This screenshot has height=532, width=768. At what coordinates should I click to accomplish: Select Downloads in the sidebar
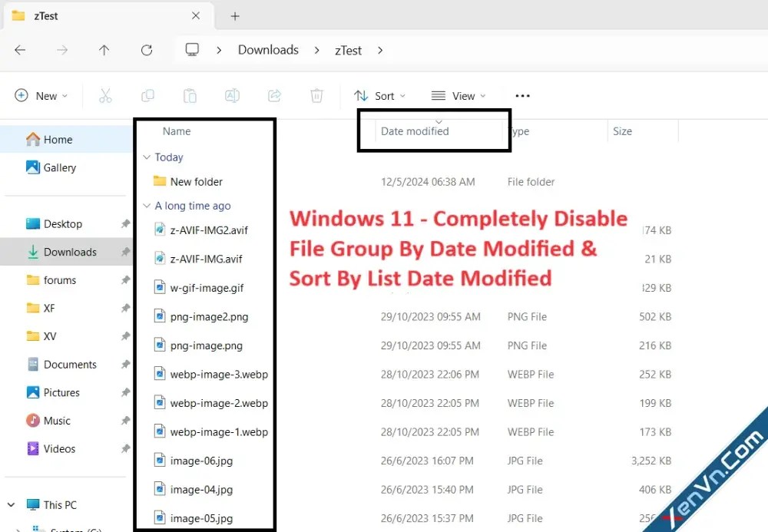click(66, 252)
